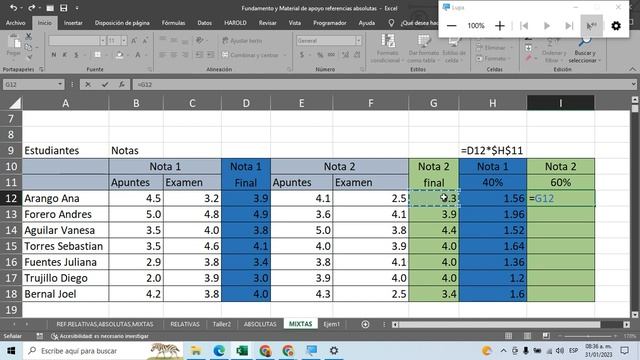
Task: Select cell G12 containing Nota 2 final
Action: [x=433, y=198]
